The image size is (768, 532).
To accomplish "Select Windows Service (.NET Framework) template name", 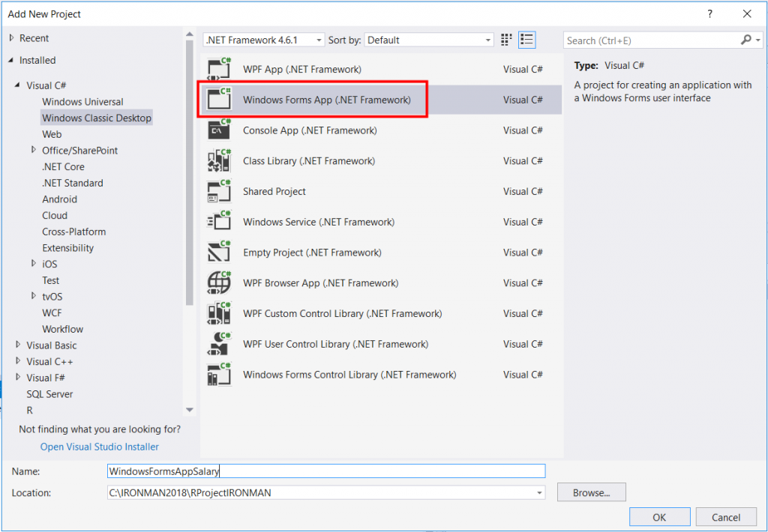I will (x=319, y=222).
